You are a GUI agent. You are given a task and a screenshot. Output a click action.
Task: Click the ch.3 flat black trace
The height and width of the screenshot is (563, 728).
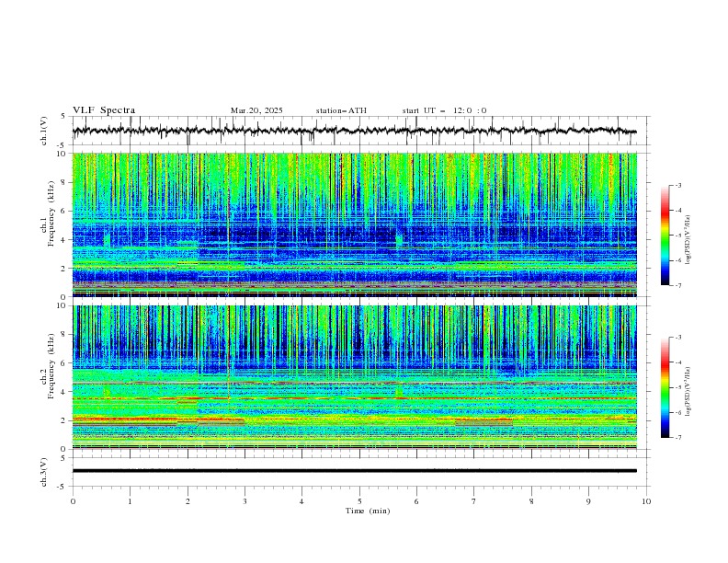tap(354, 471)
